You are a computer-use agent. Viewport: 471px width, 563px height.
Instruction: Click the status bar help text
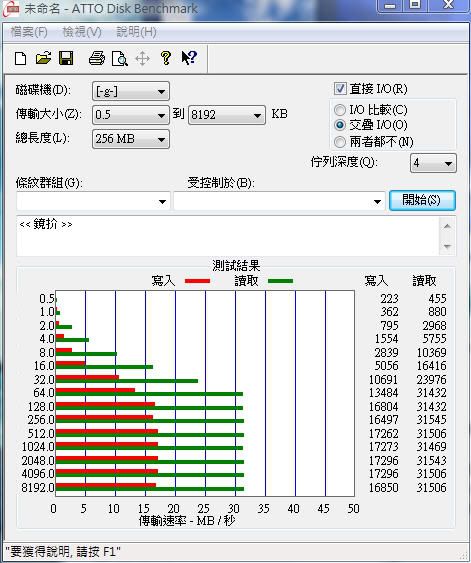click(62, 551)
